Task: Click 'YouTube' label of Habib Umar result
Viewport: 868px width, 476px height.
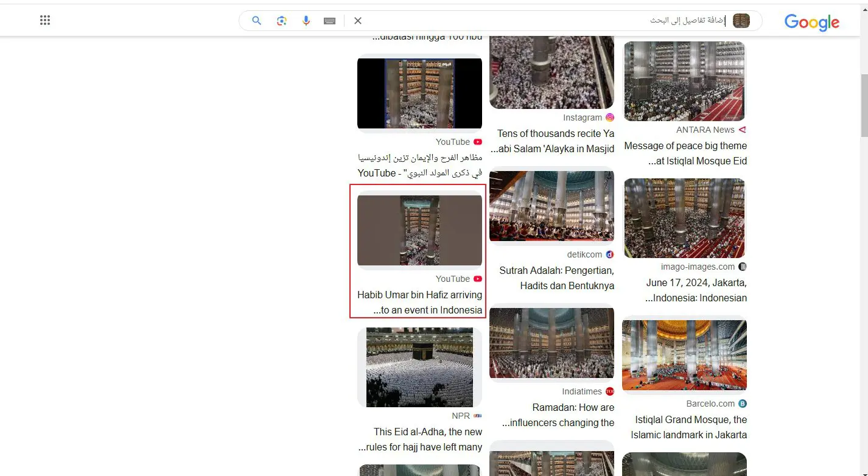Action: click(x=453, y=279)
